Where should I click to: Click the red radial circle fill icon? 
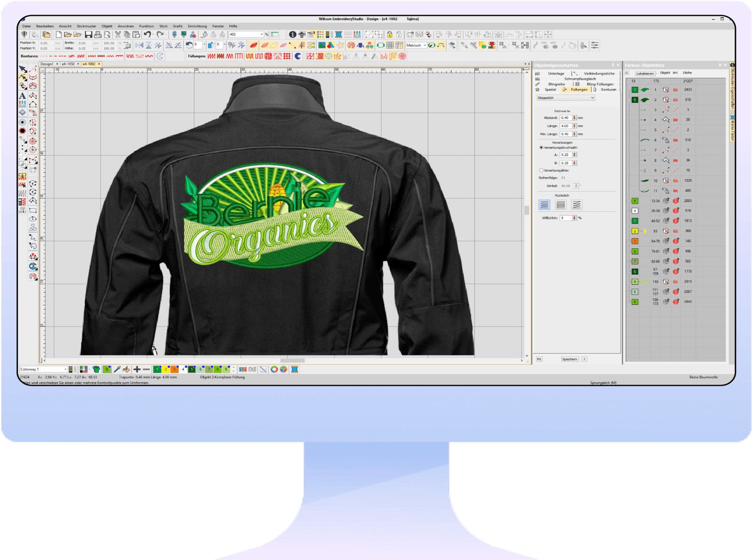[402, 56]
